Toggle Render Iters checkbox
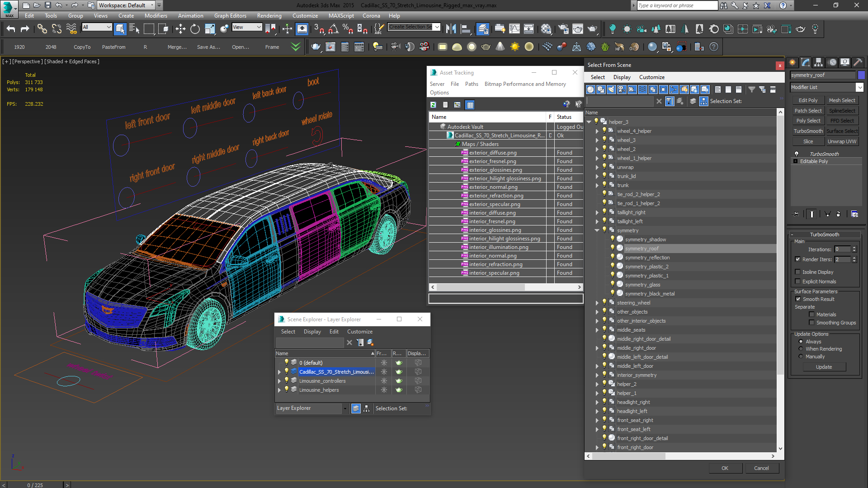The height and width of the screenshot is (488, 868). (798, 259)
